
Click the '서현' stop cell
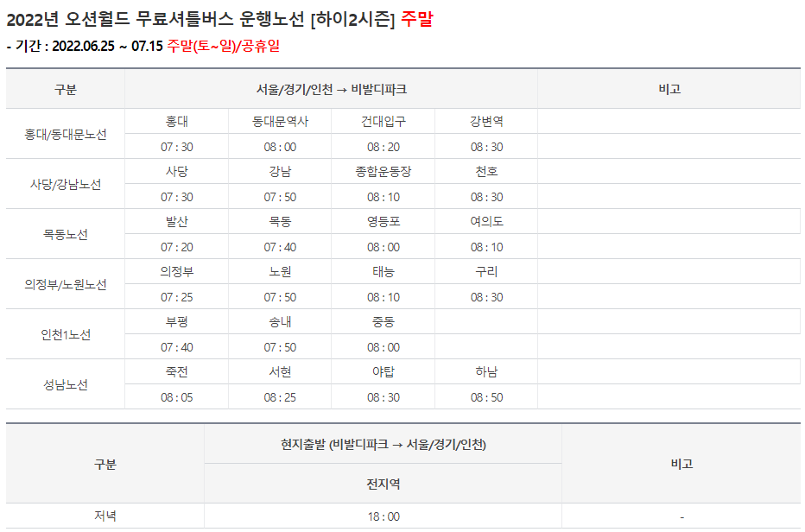[x=280, y=371]
